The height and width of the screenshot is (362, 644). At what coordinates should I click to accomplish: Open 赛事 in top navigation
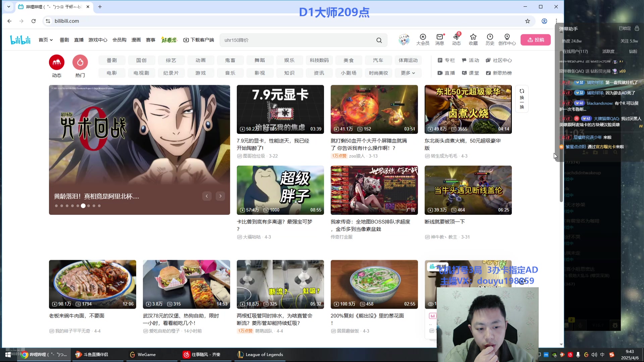click(151, 40)
